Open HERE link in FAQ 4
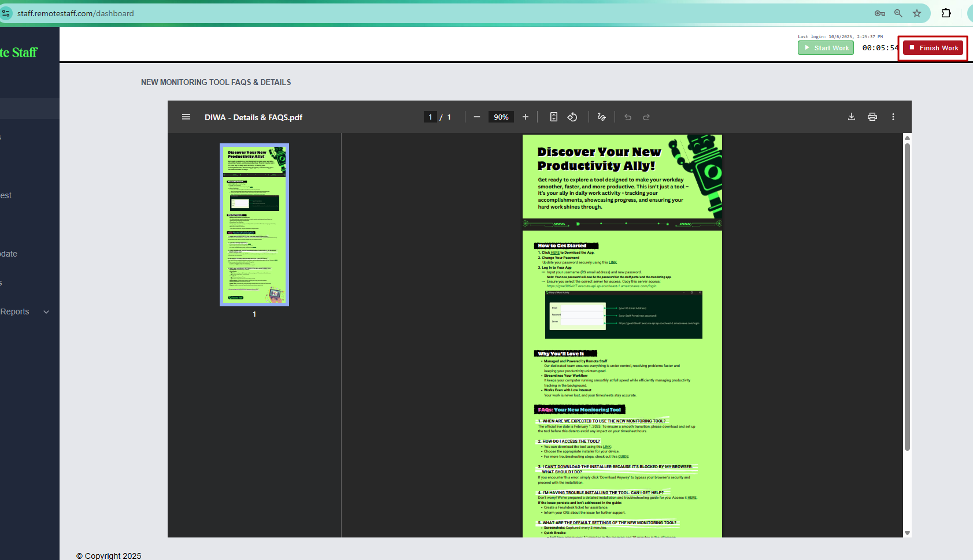973x560 pixels. click(x=692, y=498)
